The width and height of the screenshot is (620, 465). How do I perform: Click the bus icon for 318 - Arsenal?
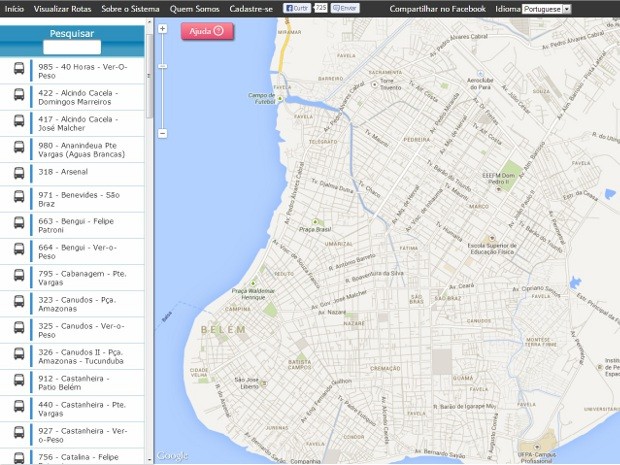[x=19, y=172]
